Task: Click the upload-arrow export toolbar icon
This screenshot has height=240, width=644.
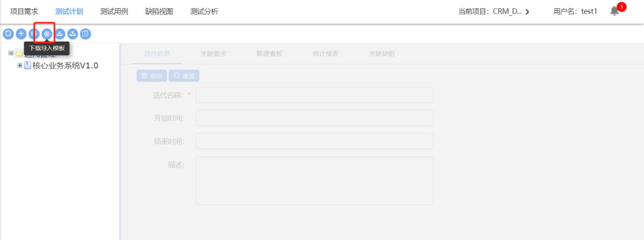Action: tap(73, 34)
